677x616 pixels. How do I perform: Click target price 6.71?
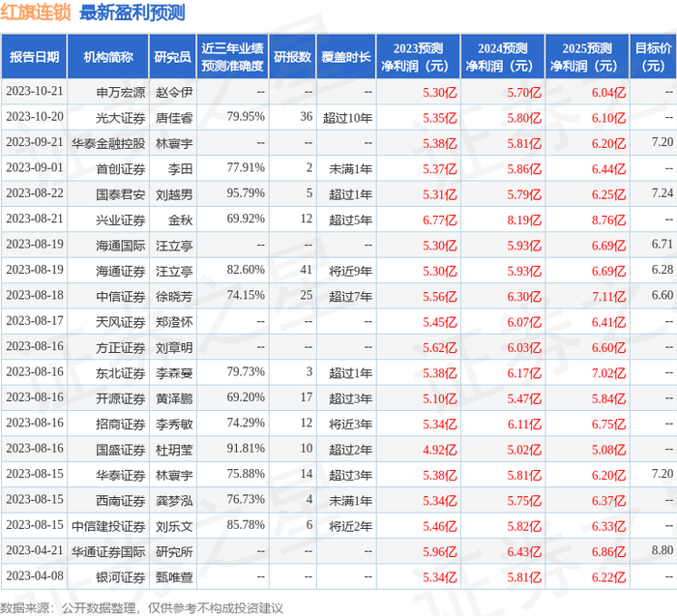pos(662,244)
